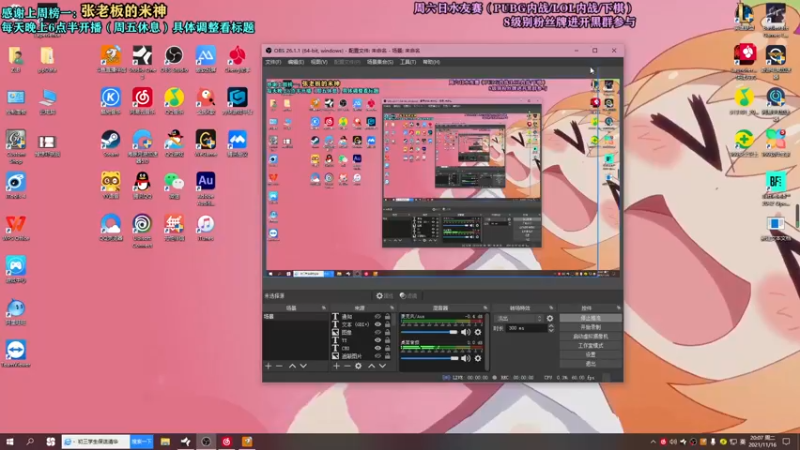Image resolution: width=800 pixels, height=450 pixels.
Task: Click the Stop Streaming button
Action: coord(590,318)
